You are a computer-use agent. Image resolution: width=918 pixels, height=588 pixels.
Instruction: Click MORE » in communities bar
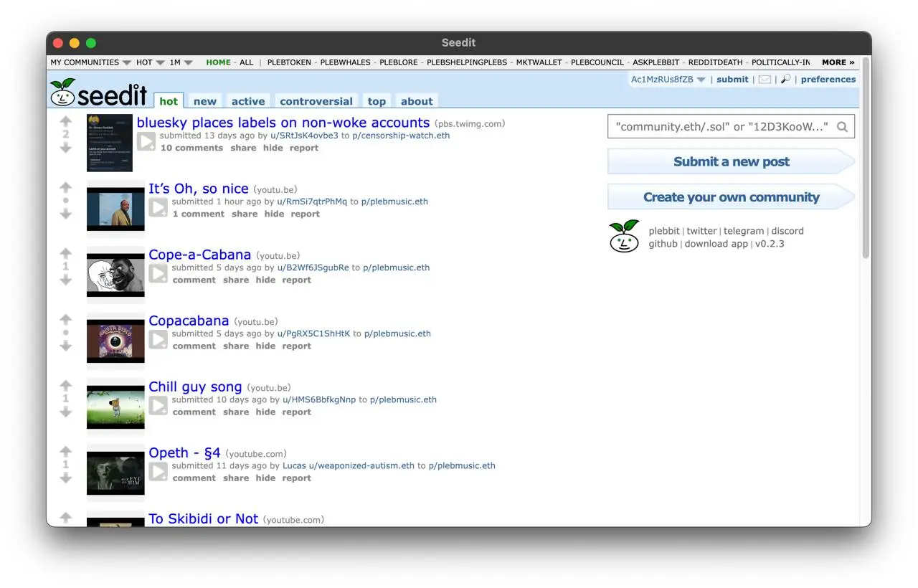tap(838, 62)
